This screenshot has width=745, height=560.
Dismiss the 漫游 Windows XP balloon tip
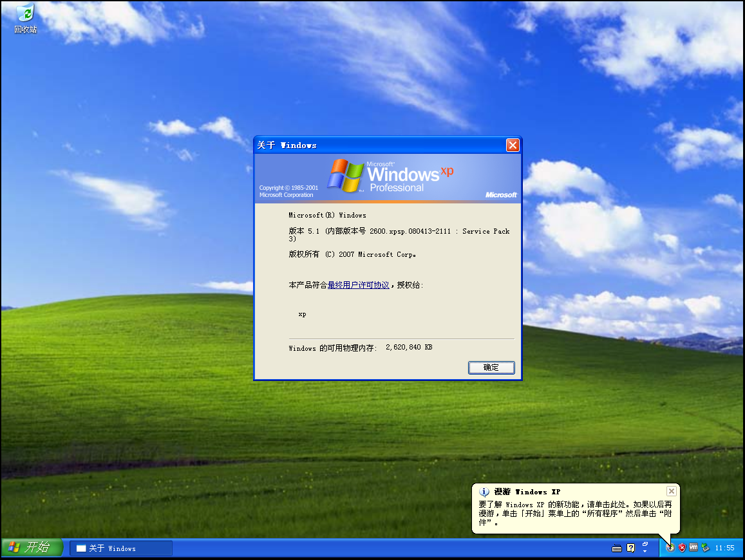671,491
